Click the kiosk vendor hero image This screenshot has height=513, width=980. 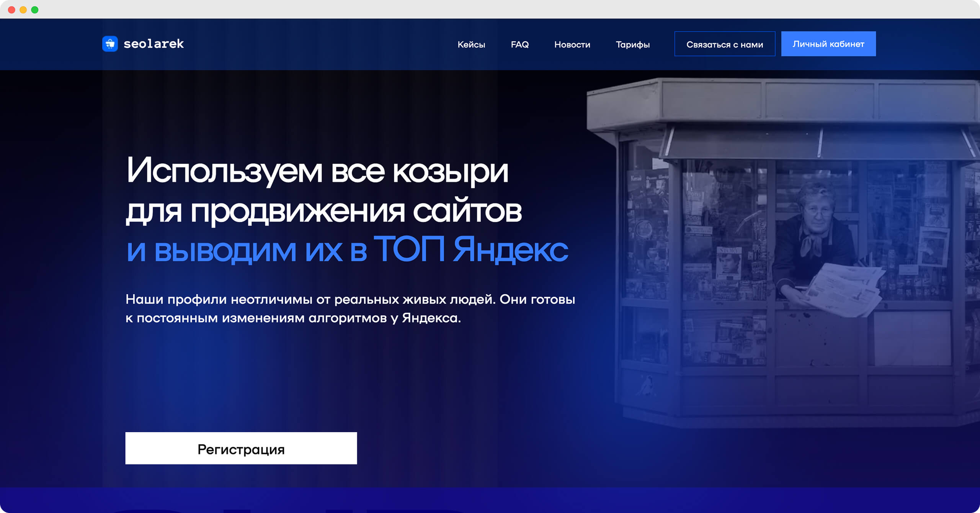tap(783, 253)
